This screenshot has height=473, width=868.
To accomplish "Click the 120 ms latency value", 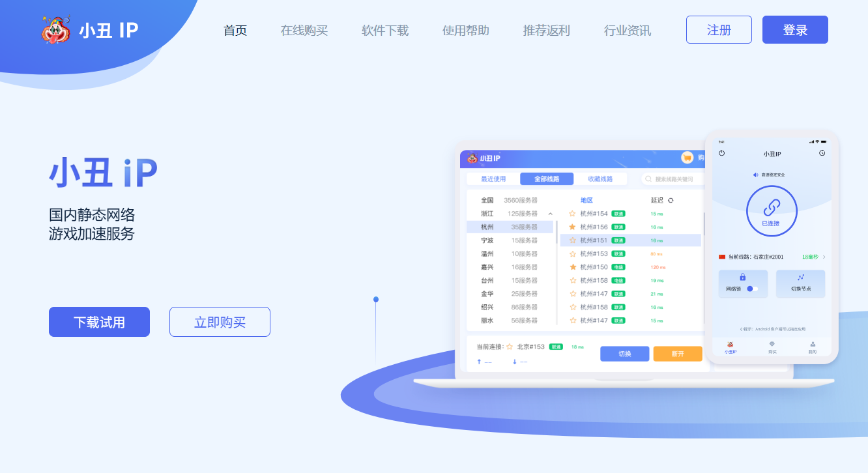I will 658,267.
